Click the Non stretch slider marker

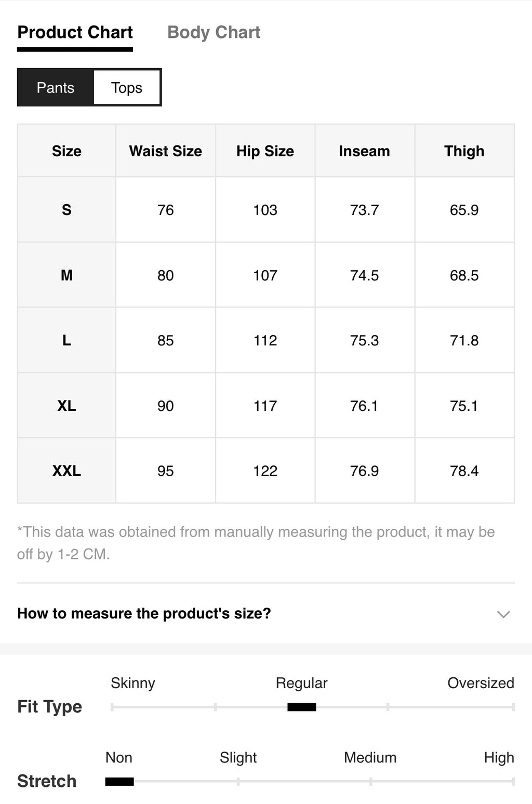pos(119,781)
